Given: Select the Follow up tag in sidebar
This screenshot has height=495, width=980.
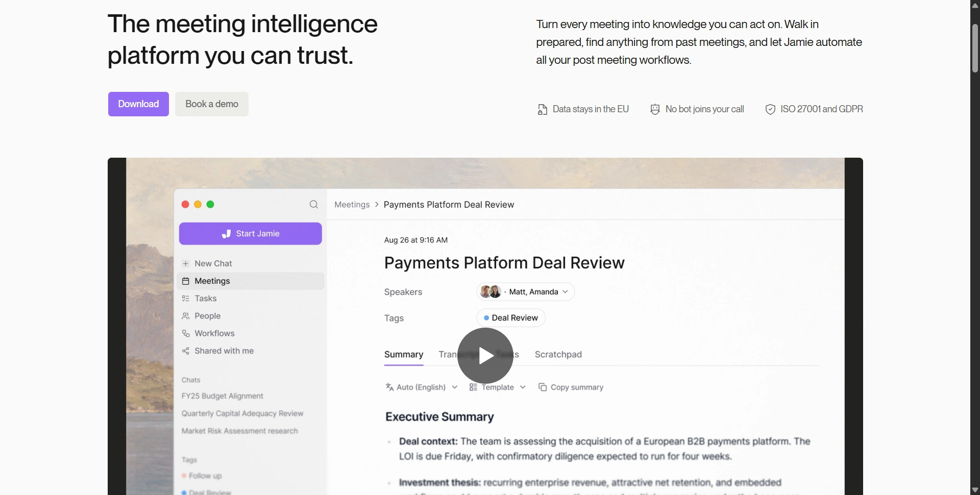Looking at the screenshot, I should pos(202,476).
